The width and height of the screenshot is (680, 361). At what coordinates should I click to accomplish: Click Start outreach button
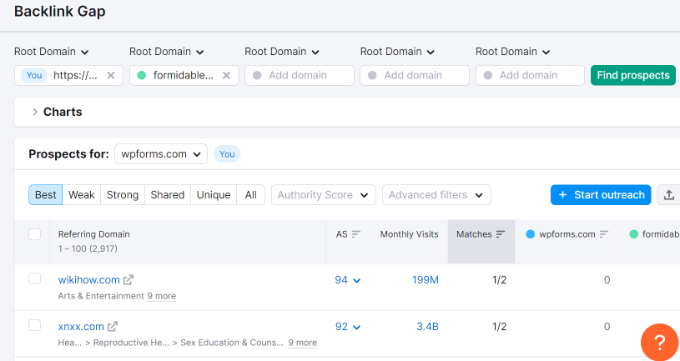(601, 195)
